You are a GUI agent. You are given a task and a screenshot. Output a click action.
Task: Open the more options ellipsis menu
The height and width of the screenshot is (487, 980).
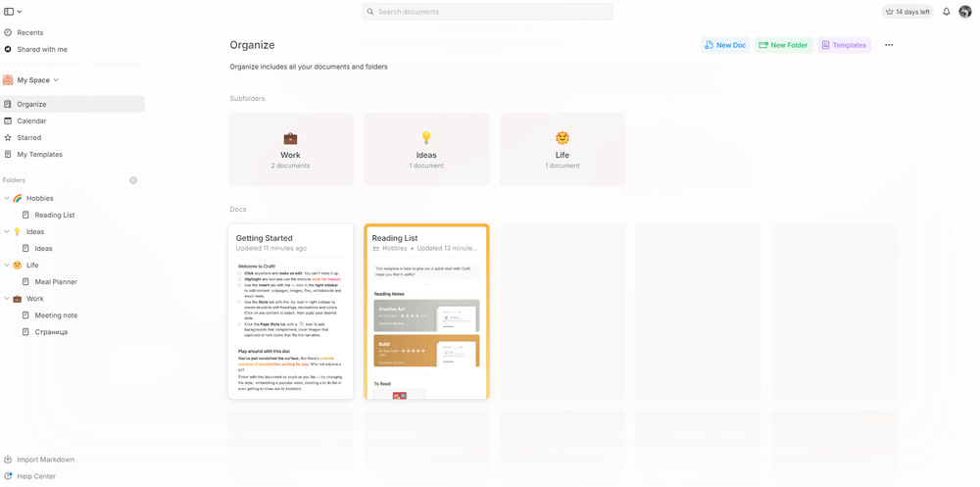pyautogui.click(x=889, y=45)
